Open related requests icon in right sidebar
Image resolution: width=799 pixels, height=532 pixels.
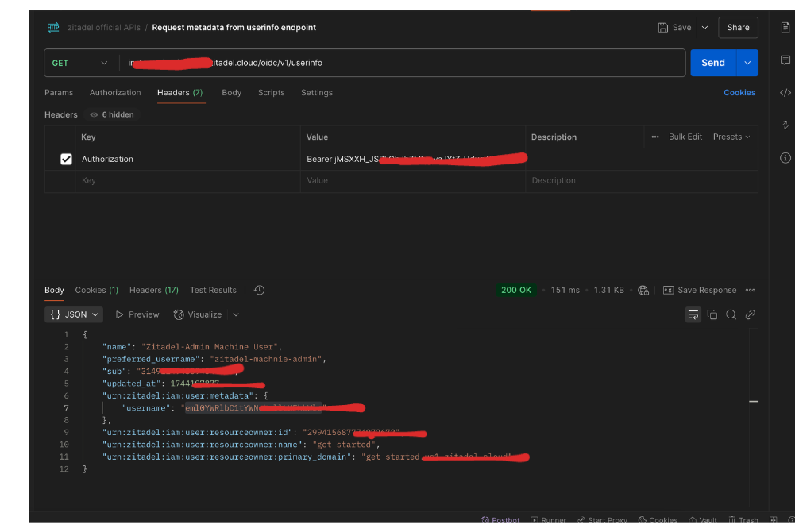pyautogui.click(x=785, y=125)
